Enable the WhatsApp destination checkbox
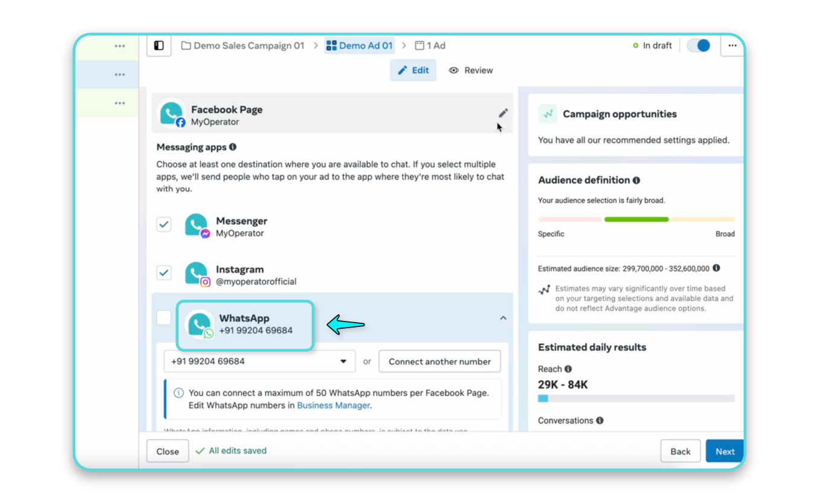819x504 pixels. point(164,317)
